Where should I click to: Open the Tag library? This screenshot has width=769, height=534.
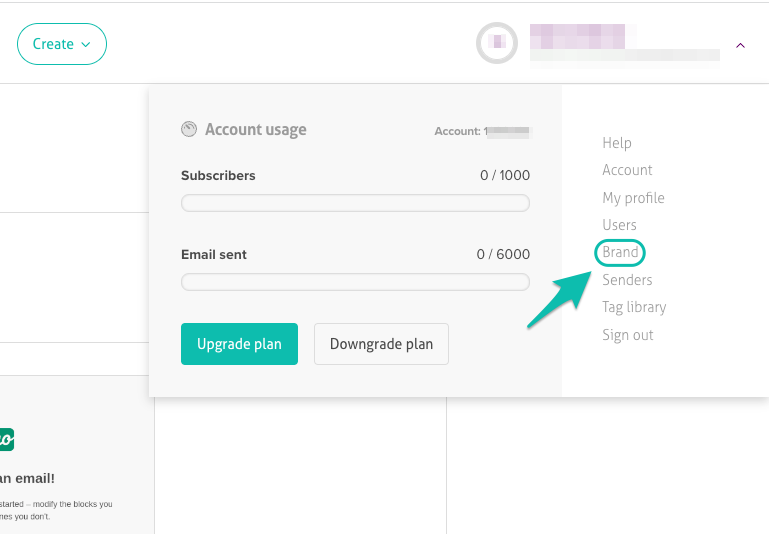[634, 307]
